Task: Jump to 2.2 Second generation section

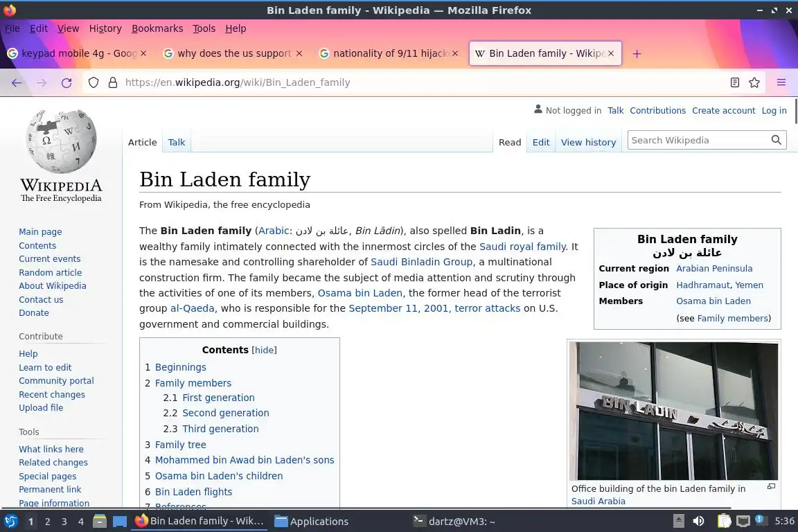Action: [x=225, y=413]
